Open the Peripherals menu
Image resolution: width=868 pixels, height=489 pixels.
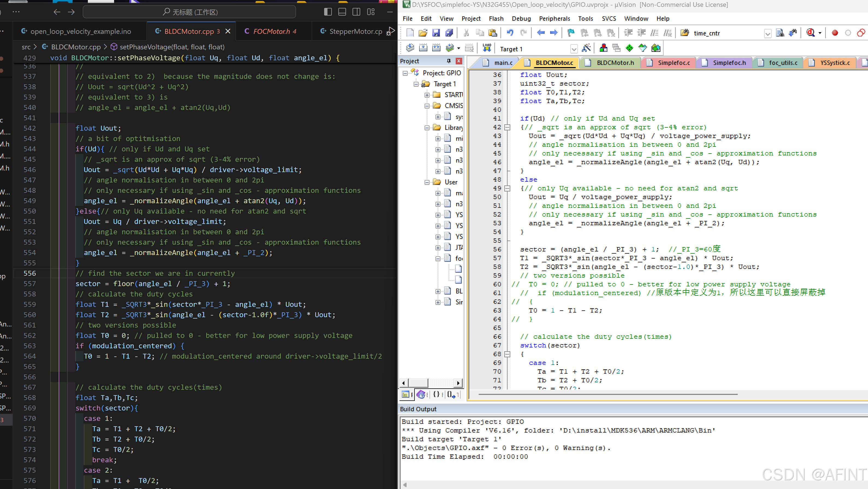pos(554,19)
